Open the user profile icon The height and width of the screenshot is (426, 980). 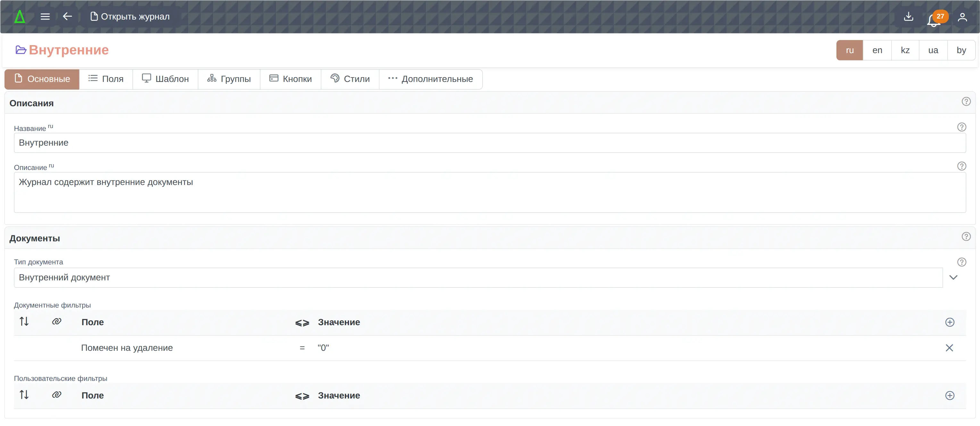pos(962,17)
